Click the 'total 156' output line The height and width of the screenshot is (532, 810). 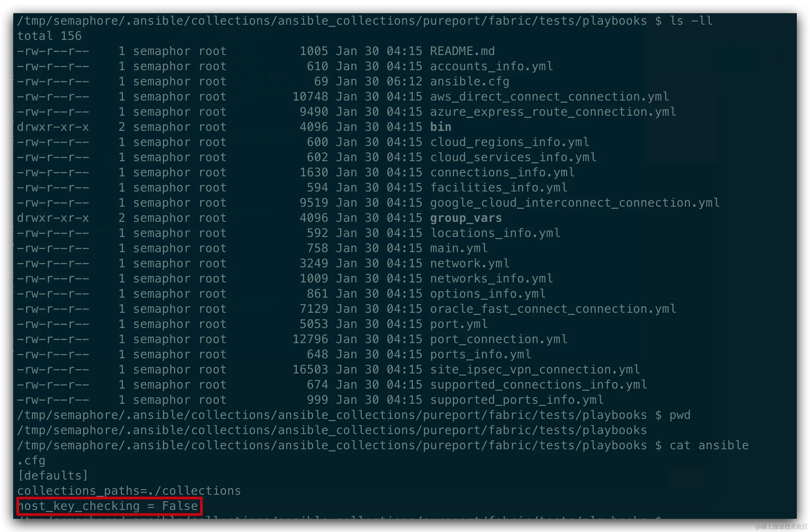coord(49,36)
